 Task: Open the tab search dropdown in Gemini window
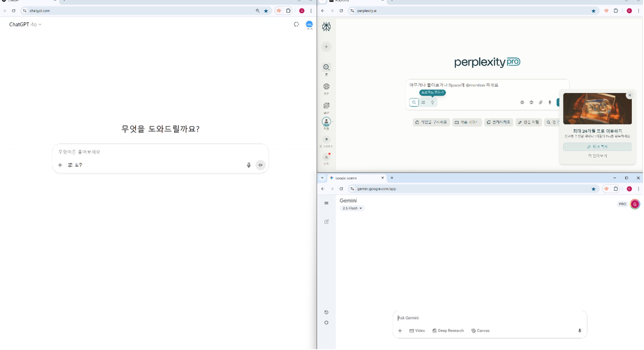[322, 178]
